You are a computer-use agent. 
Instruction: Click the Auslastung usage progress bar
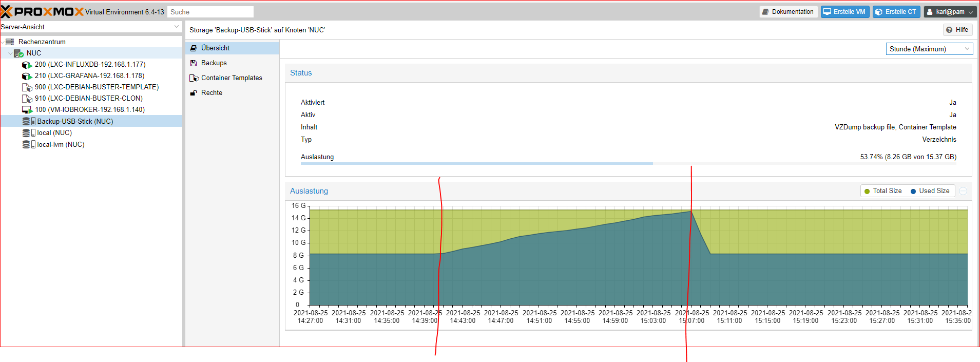coord(628,164)
